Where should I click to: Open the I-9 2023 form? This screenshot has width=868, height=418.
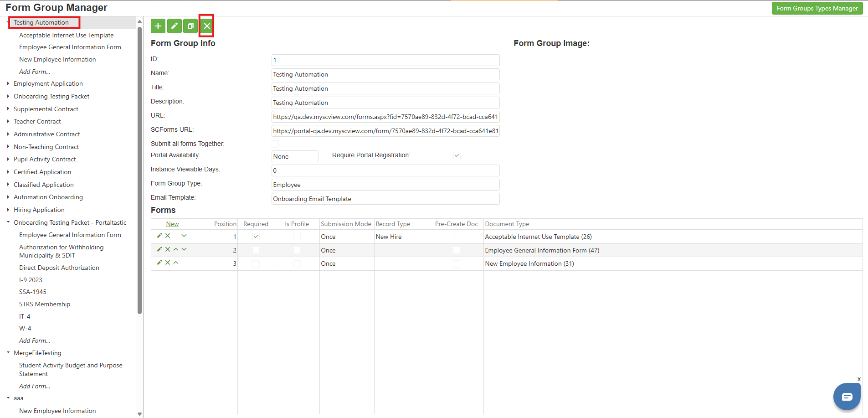pyautogui.click(x=31, y=280)
